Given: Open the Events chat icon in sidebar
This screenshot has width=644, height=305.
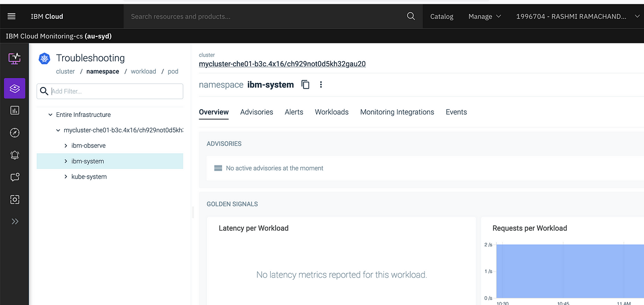Looking at the screenshot, I should click(x=15, y=177).
